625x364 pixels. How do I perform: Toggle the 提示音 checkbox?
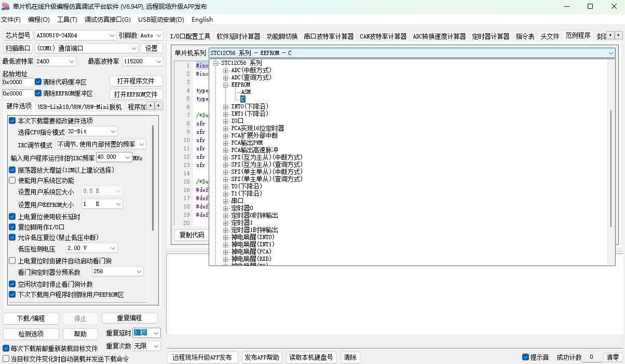coord(526,357)
